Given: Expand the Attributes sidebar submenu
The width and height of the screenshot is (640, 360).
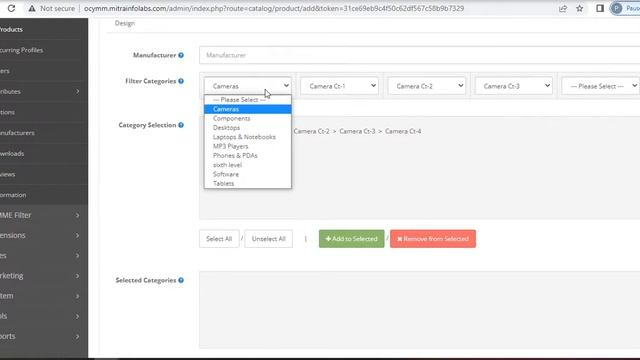Looking at the screenshot, I should click(x=78, y=91).
